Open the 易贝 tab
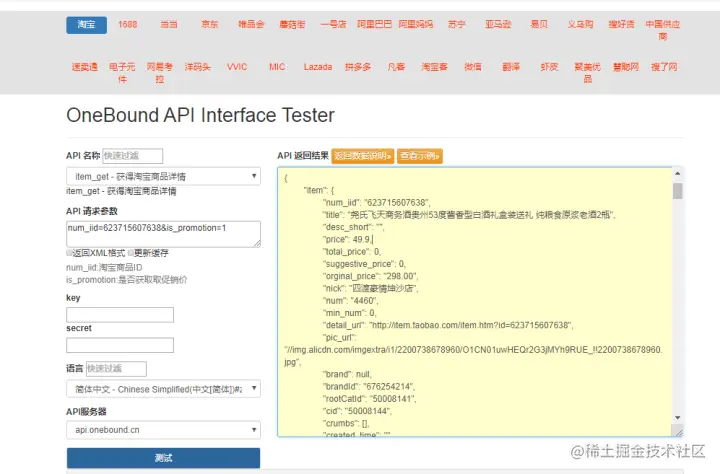Viewport: 720px width, 474px height. pos(539,25)
